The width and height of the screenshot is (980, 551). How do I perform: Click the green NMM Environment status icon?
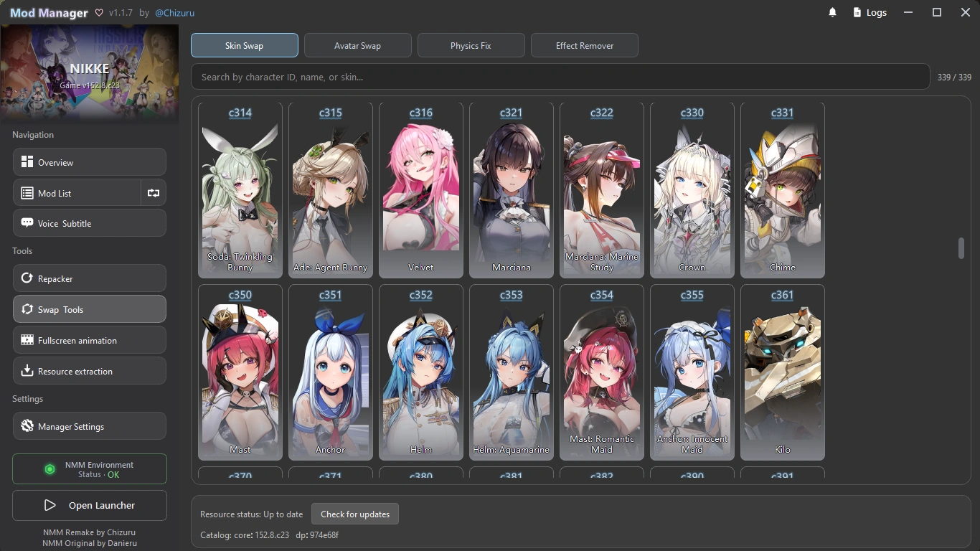(x=50, y=469)
